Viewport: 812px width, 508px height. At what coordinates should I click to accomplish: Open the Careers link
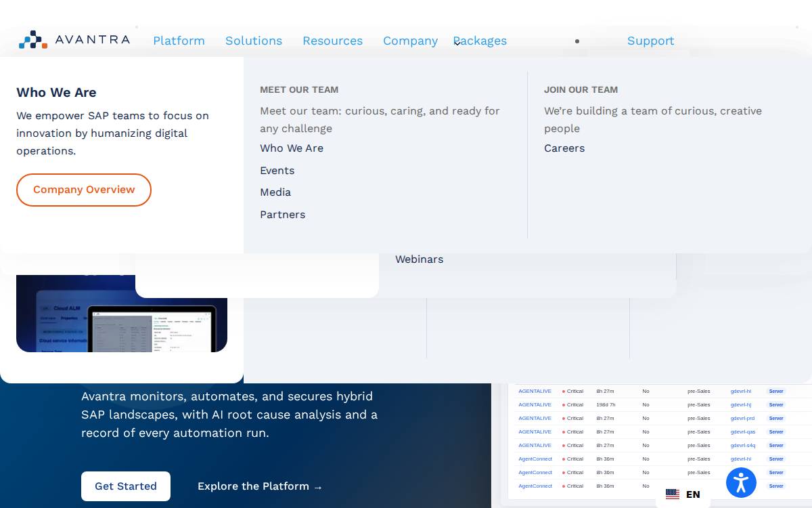564,148
